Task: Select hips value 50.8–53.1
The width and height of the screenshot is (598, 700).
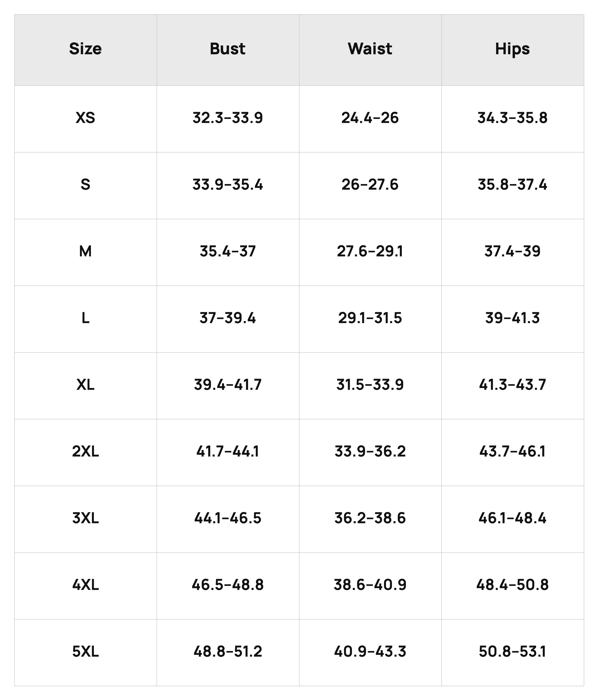Action: tap(512, 652)
